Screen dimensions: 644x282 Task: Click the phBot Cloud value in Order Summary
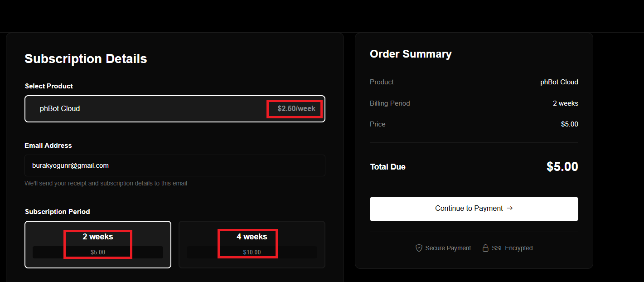[x=559, y=82]
